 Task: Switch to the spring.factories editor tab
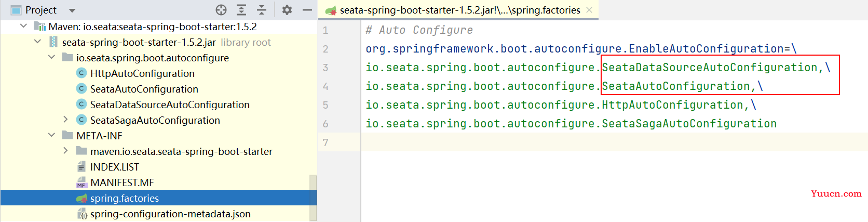[x=460, y=10]
